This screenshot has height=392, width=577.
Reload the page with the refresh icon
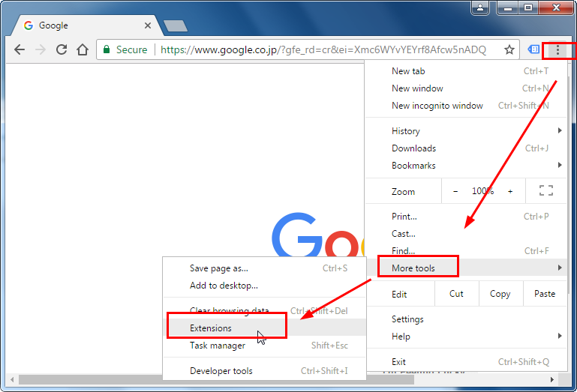click(62, 49)
